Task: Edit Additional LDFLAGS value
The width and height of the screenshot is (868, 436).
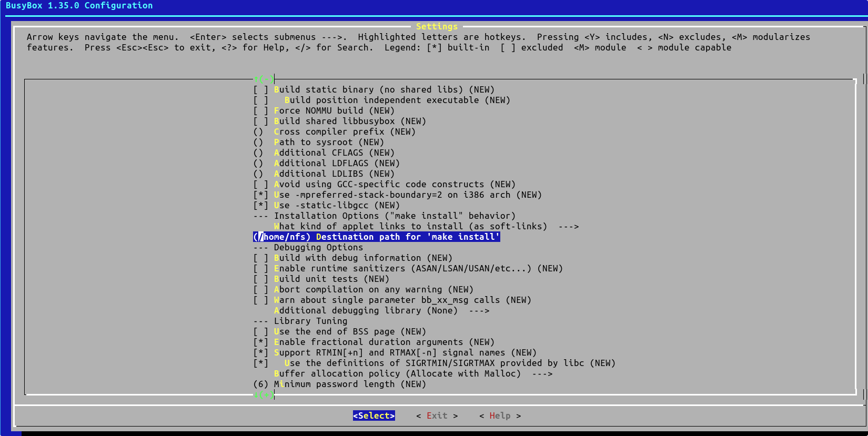Action: pyautogui.click(x=326, y=163)
